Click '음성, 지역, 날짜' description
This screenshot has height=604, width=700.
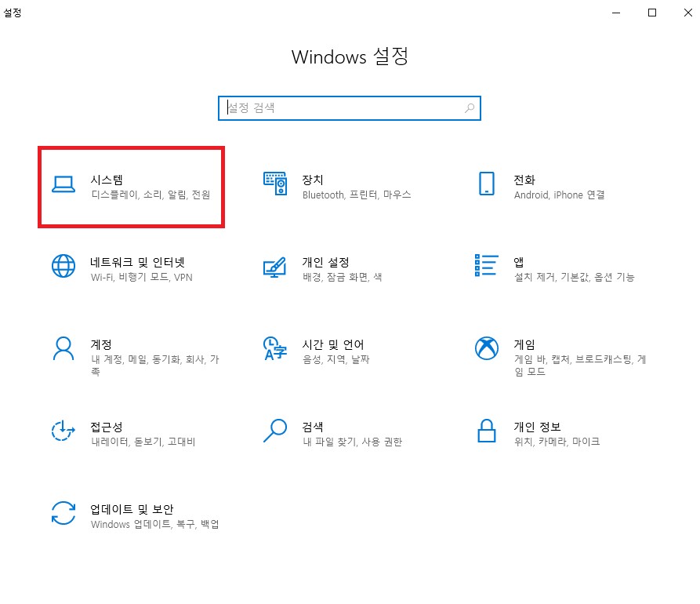pyautogui.click(x=336, y=359)
